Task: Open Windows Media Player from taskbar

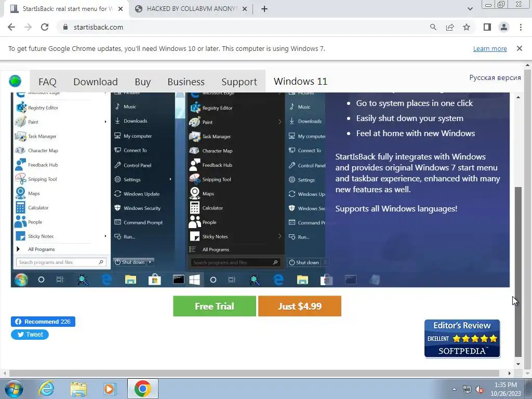Action: [110, 389]
